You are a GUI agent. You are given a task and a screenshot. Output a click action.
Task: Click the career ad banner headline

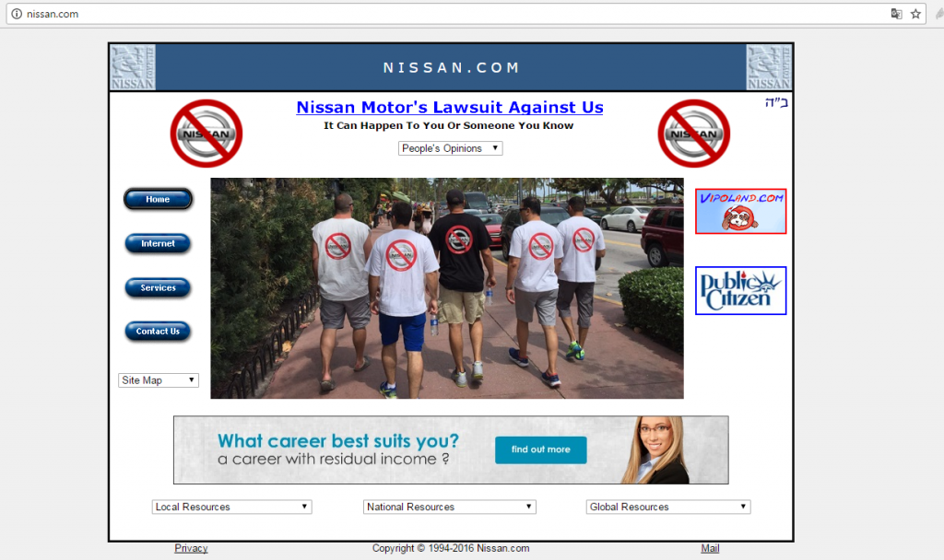point(337,441)
